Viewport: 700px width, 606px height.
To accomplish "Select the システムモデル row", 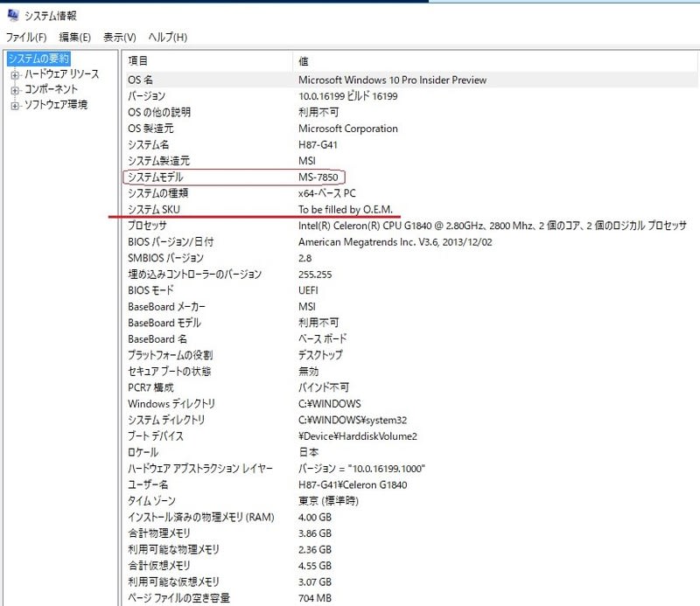I will click(411, 178).
